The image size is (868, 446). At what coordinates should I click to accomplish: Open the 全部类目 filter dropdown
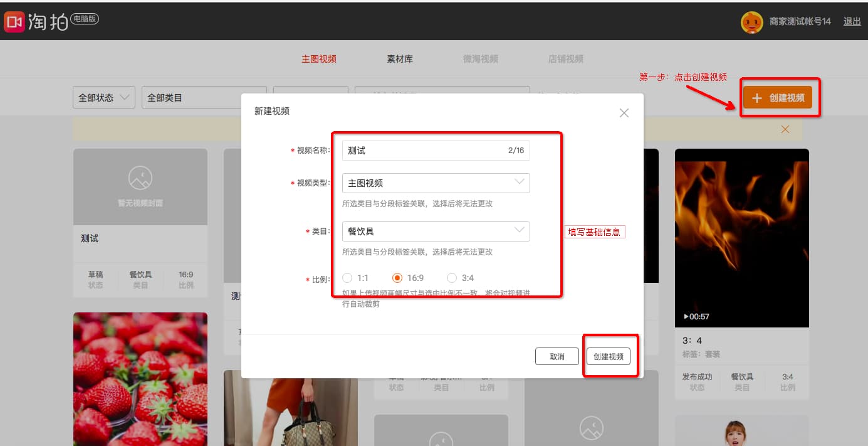[204, 98]
